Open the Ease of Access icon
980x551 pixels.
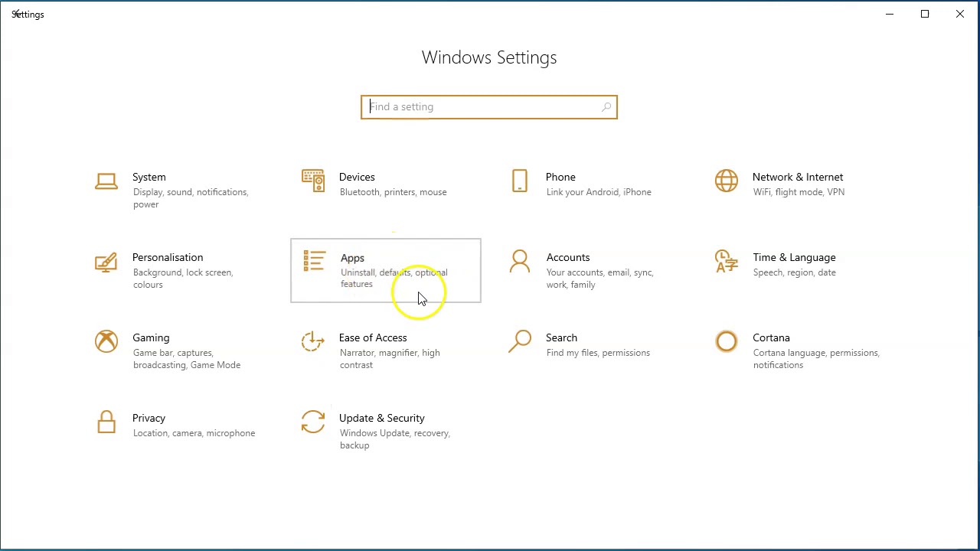click(313, 341)
